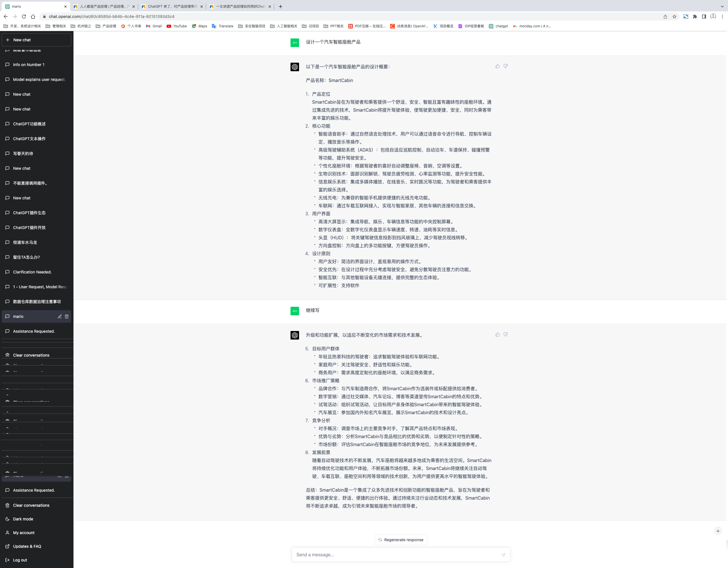Viewport: 728px width, 568px height.
Task: Toggle the browser side panel icon
Action: pyautogui.click(x=704, y=16)
